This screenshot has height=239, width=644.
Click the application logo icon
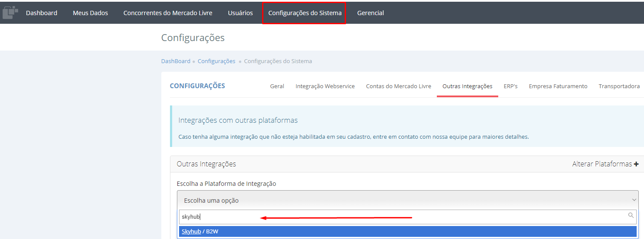pyautogui.click(x=10, y=13)
